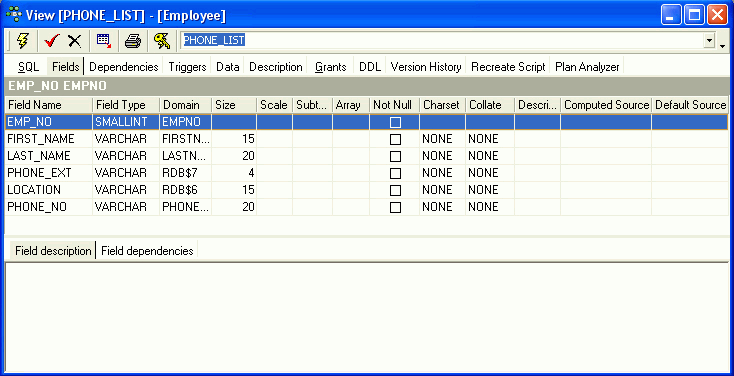Click the Size column header
The image size is (734, 376).
tap(234, 105)
